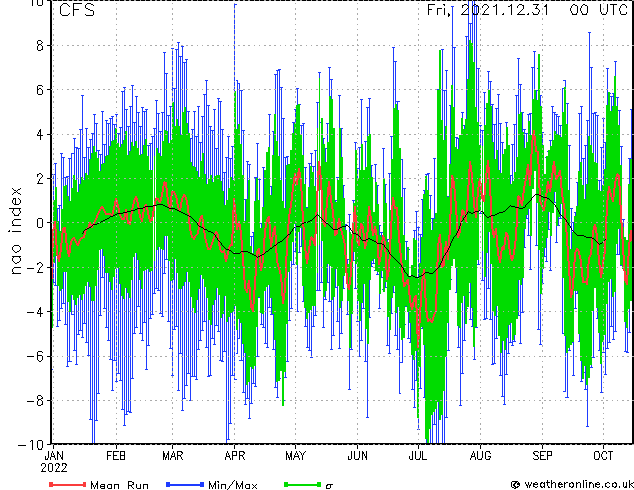Click the SEP x-axis label

tap(542, 456)
